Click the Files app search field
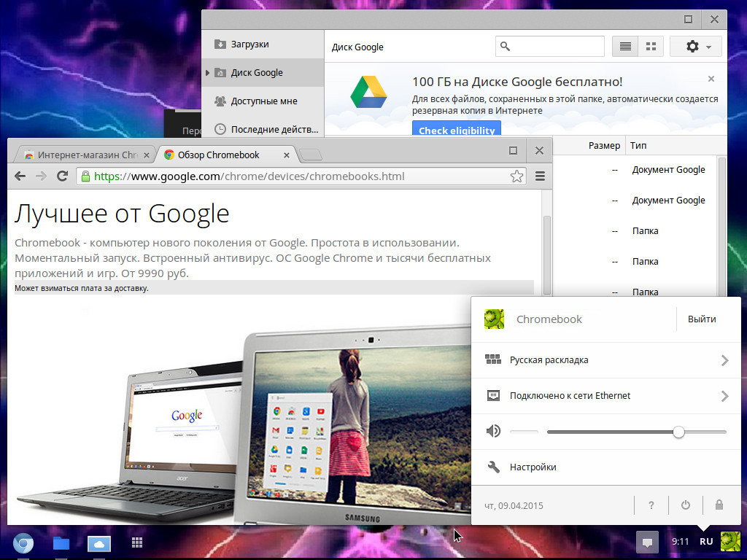747x560 pixels. coord(550,46)
